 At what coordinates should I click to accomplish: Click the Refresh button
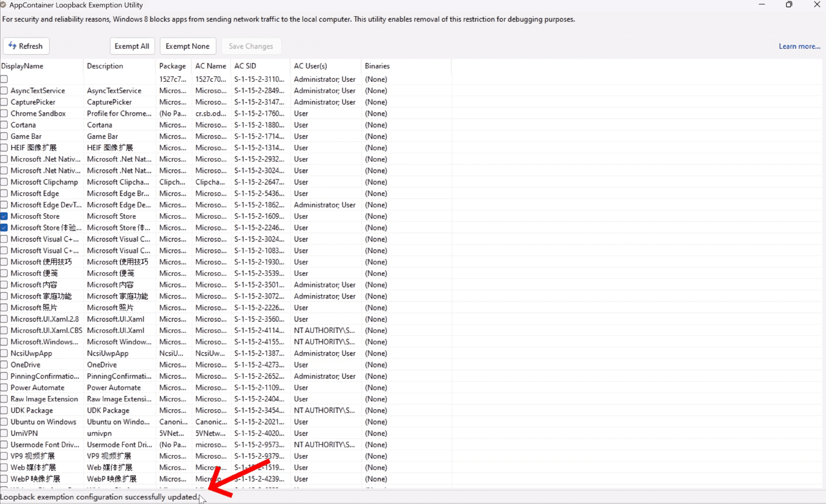coord(26,46)
